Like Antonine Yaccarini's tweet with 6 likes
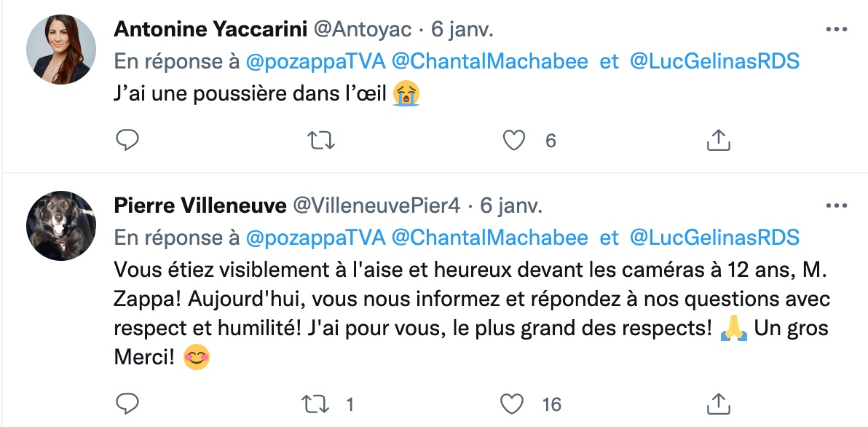 (513, 141)
